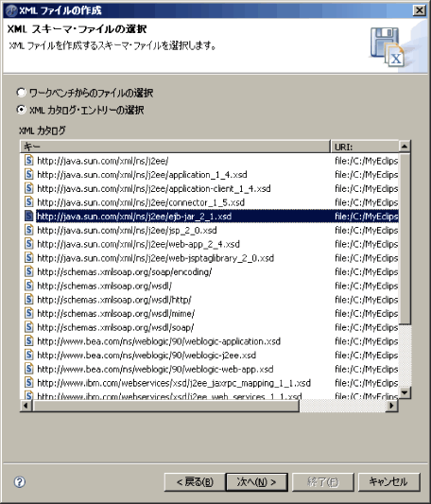Screen dimensions: 431x504
Task: Click schema icon beside web-app_2_4.xsd
Action: [29, 244]
